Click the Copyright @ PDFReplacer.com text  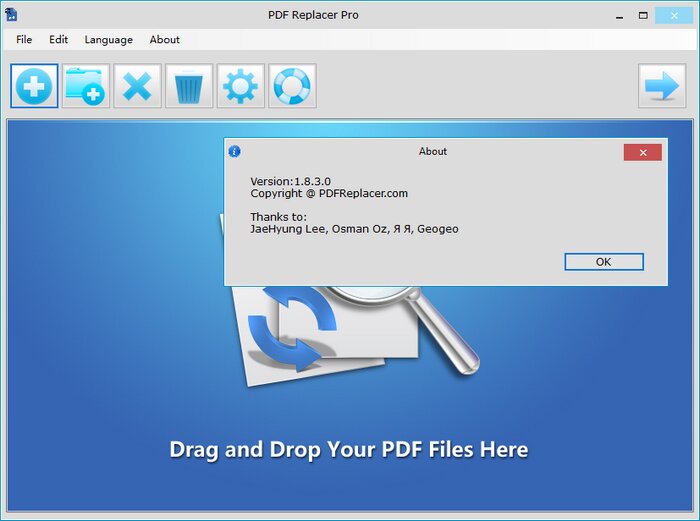(329, 193)
